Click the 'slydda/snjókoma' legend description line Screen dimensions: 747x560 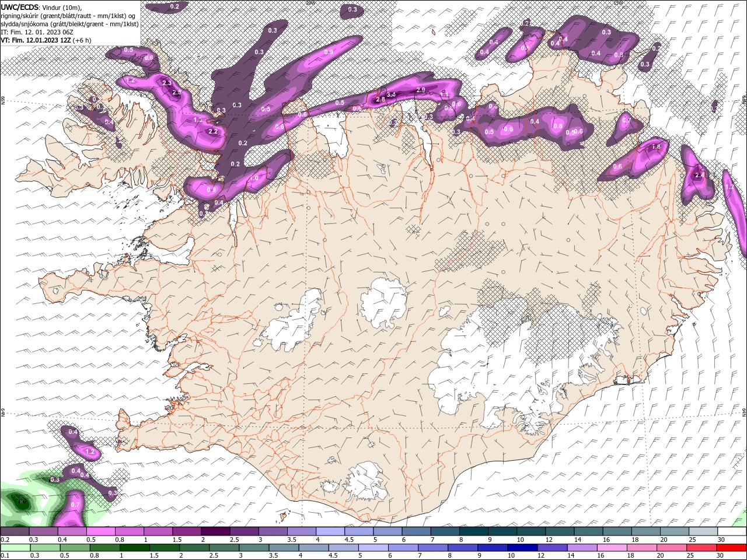(69, 24)
